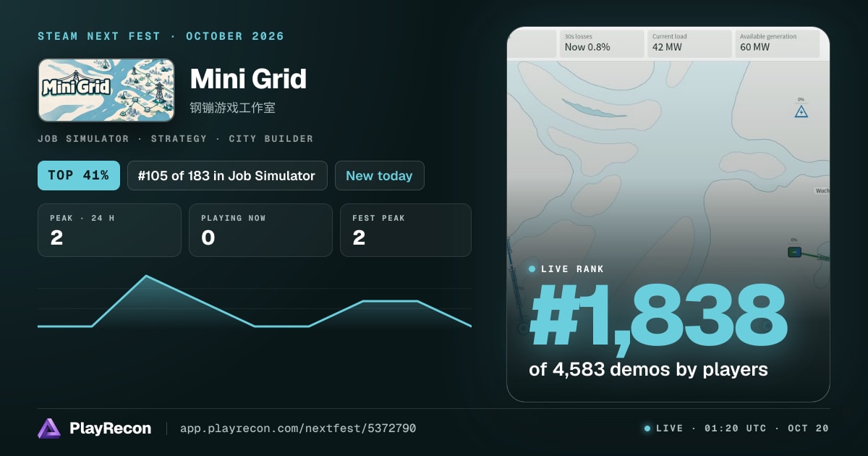
Task: Click the PlayRecon triangle logo icon
Action: [49, 428]
